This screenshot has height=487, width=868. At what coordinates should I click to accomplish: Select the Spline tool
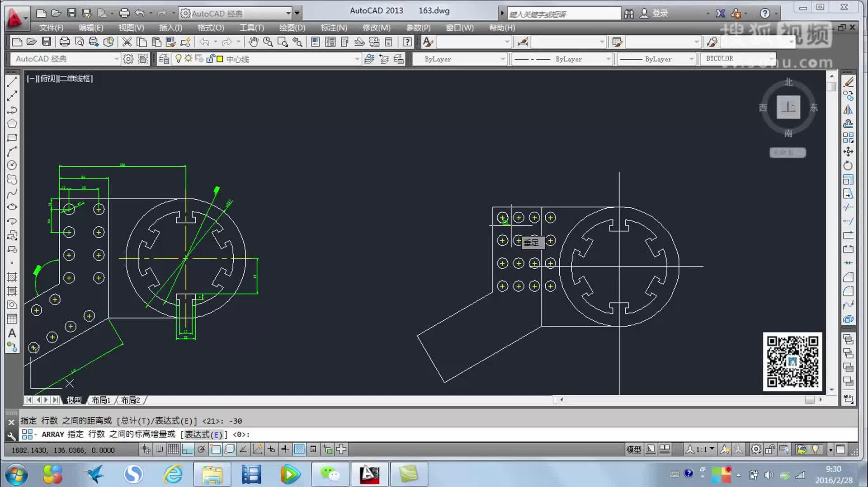(x=12, y=193)
